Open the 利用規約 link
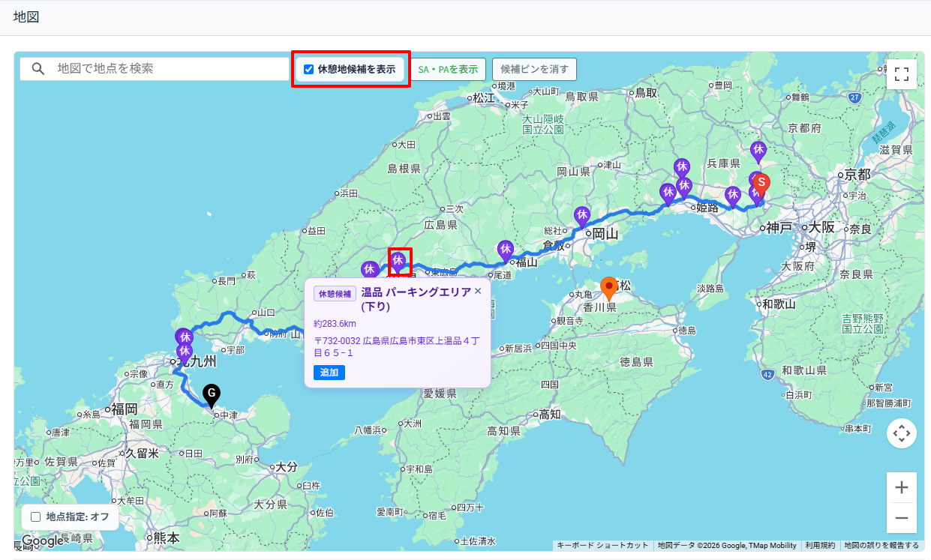 (820, 546)
